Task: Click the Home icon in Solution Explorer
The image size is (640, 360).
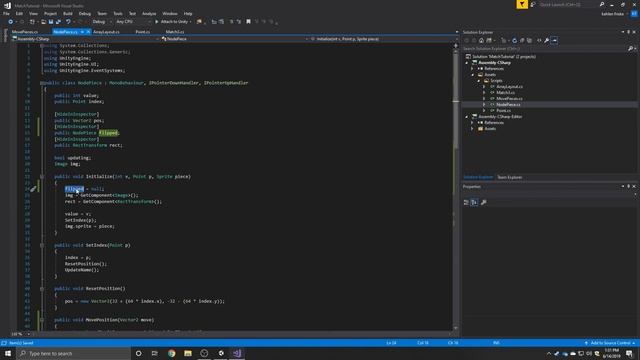Action: (x=481, y=40)
